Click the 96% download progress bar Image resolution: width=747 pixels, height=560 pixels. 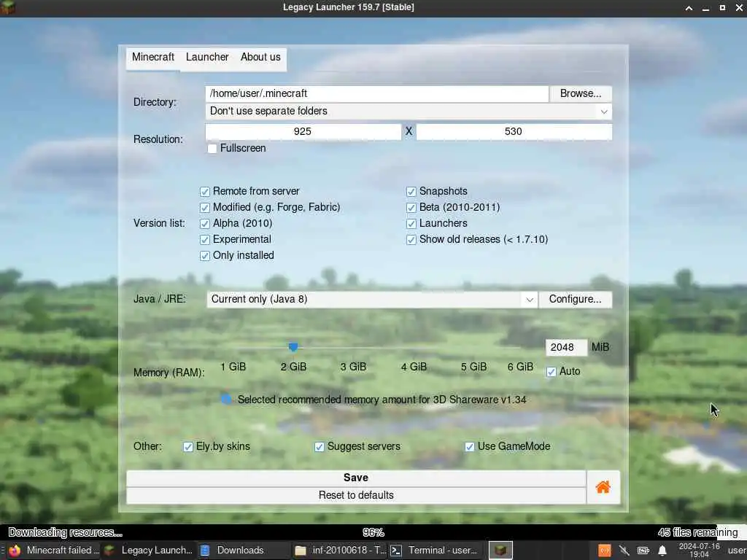(373, 532)
